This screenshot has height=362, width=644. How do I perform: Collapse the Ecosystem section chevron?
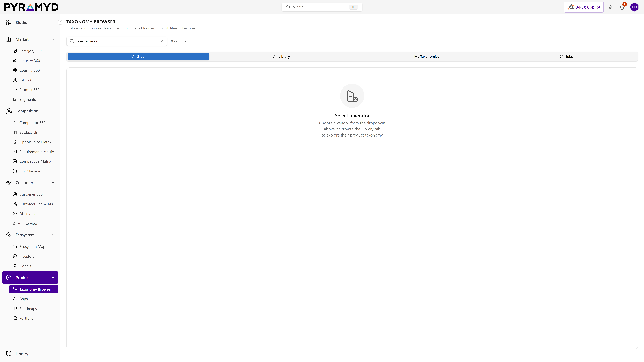53,235
